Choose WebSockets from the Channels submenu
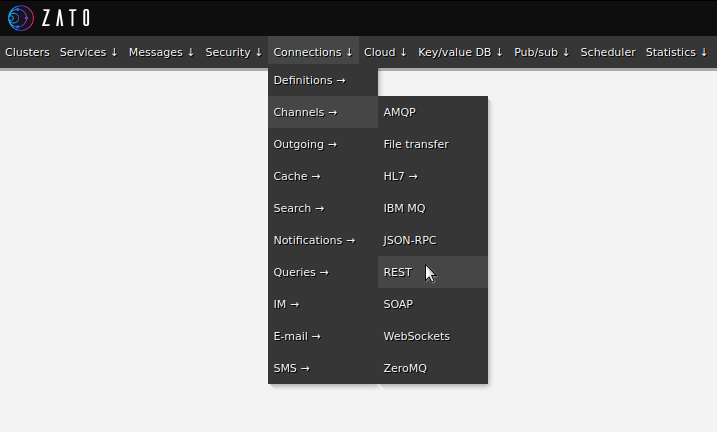The height and width of the screenshot is (432, 717). point(416,336)
